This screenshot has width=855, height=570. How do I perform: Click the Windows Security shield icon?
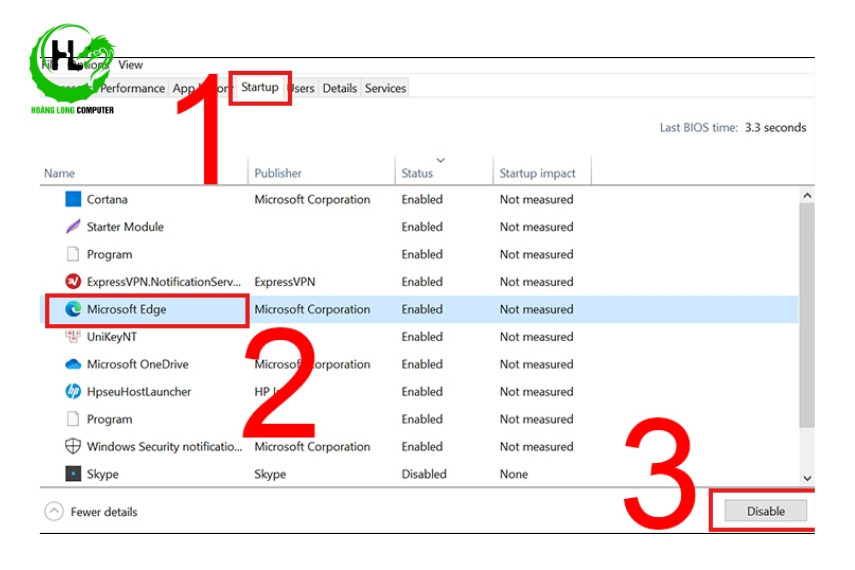[73, 446]
